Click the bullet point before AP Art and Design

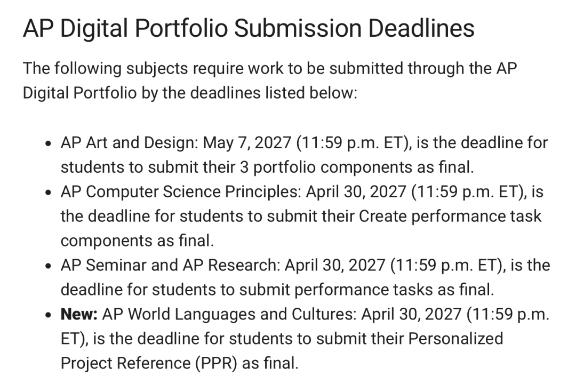coord(48,143)
